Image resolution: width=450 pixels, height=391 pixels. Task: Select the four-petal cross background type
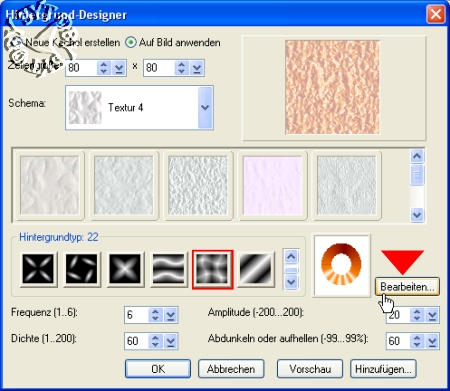click(x=38, y=269)
